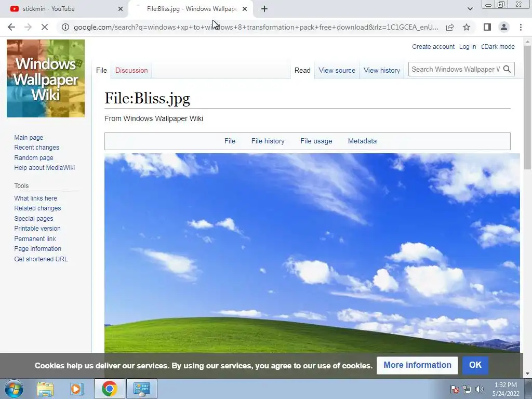This screenshot has width=532, height=399.
Task: Jump to the Metadata section
Action: [x=362, y=141]
